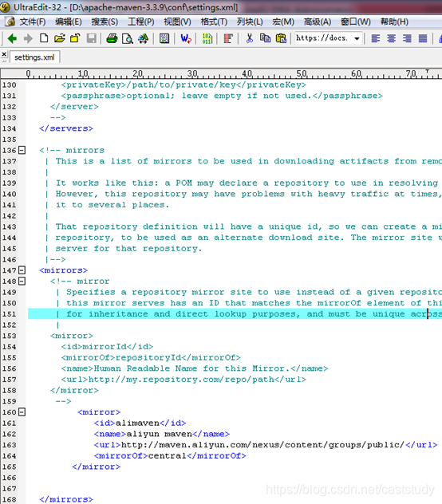Click the document icon beside the 文件 menu
Image resolution: width=442 pixels, height=504 pixels.
(x=10, y=22)
